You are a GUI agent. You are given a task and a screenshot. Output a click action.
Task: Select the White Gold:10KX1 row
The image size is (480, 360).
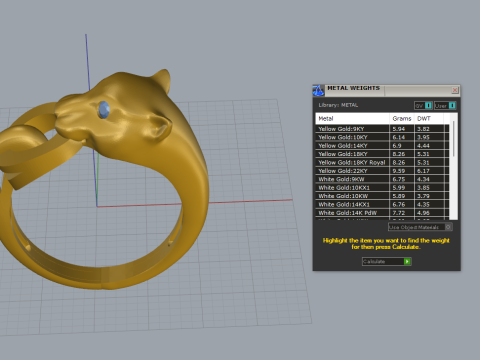382,188
